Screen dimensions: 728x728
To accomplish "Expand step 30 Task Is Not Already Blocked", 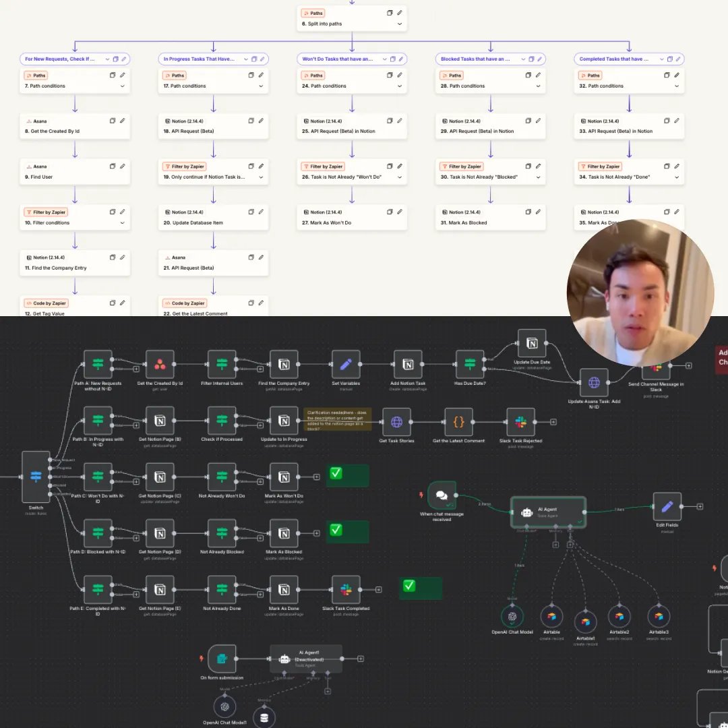I will point(538,177).
